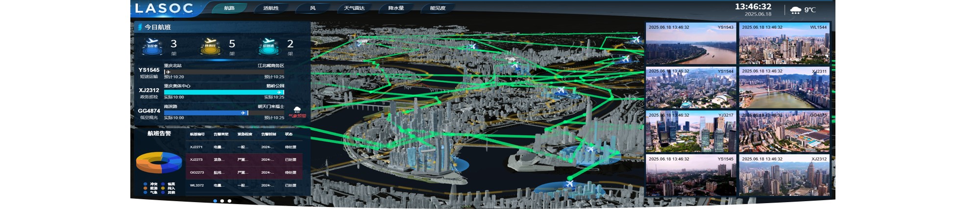
Task: Click the lightning icon beside 今日航班 title
Action: tap(140, 27)
